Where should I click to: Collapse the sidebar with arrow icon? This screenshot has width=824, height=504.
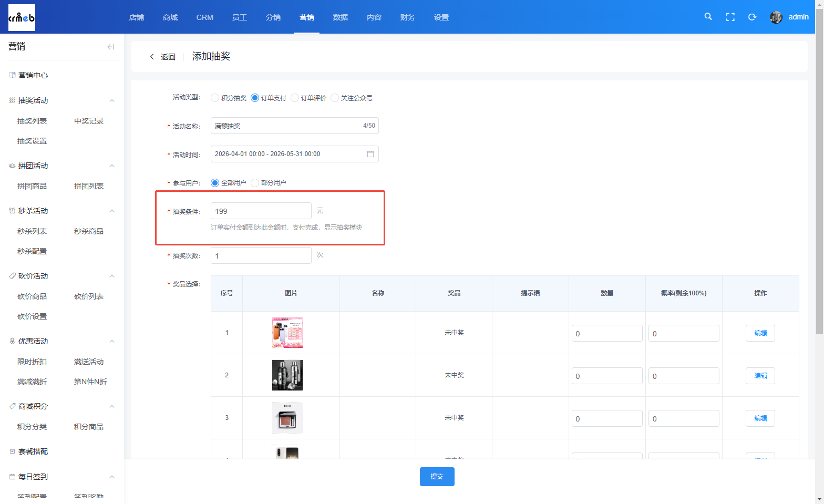(110, 47)
